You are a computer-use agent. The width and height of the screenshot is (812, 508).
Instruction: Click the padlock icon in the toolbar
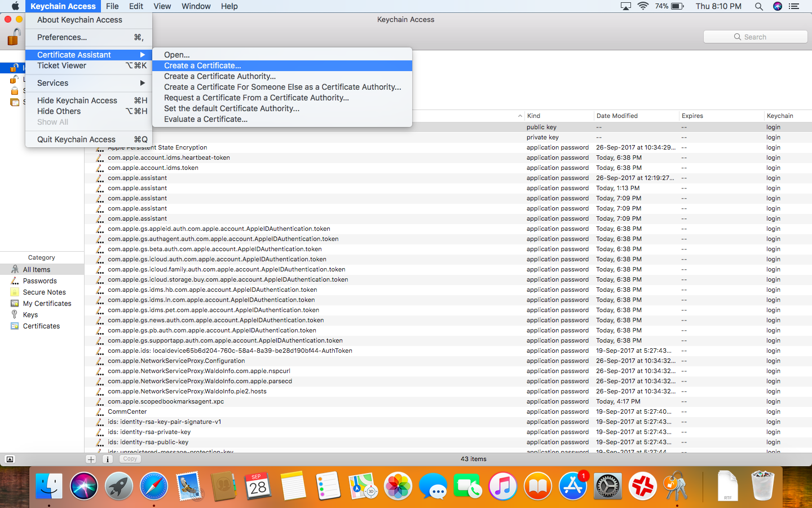pos(14,37)
